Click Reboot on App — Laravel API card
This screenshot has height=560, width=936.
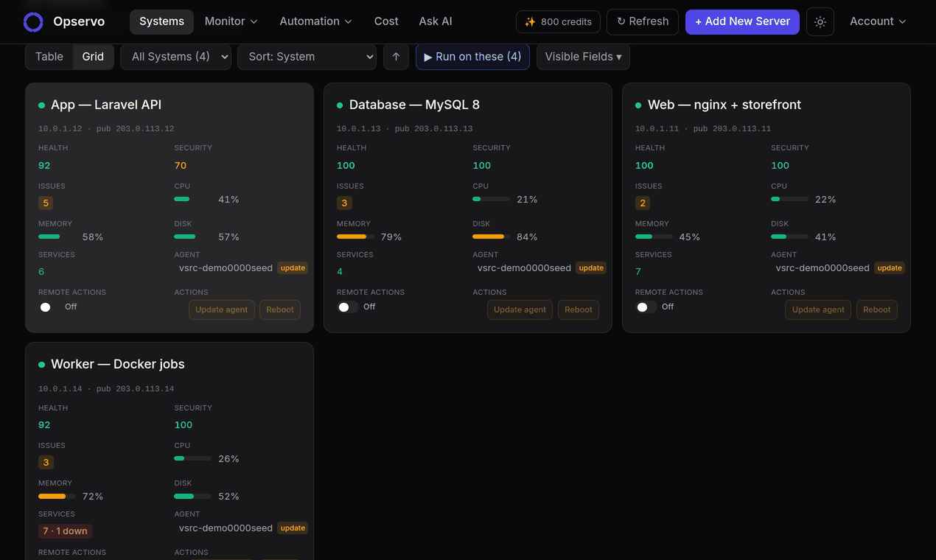point(280,309)
